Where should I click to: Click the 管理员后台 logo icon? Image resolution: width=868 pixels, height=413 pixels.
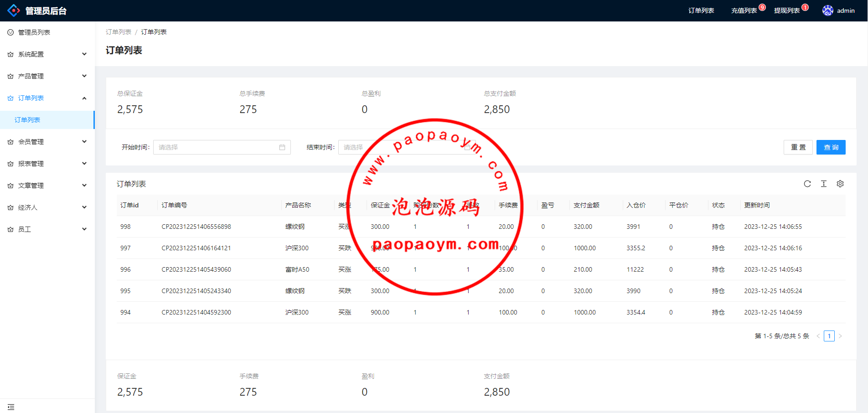[x=14, y=10]
